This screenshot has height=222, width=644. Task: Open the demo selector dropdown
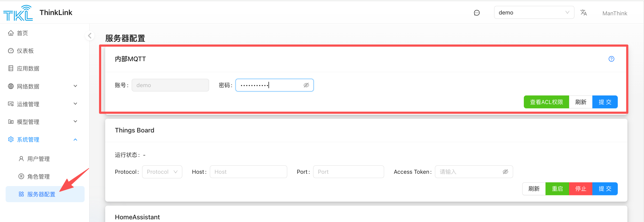(x=534, y=13)
